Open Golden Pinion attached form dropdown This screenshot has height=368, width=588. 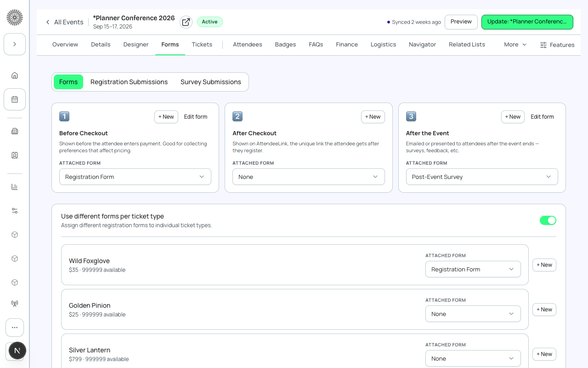(x=473, y=314)
